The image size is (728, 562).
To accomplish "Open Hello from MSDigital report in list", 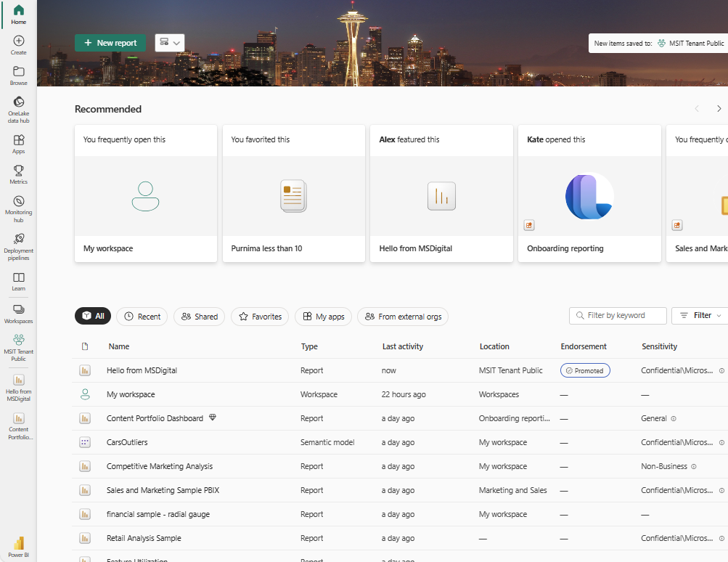I will point(142,370).
